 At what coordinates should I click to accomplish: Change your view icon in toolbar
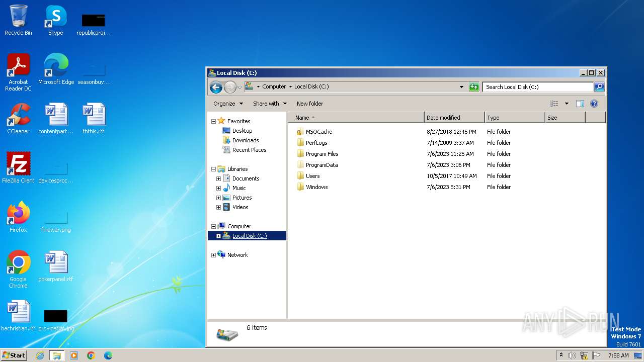tap(554, 104)
